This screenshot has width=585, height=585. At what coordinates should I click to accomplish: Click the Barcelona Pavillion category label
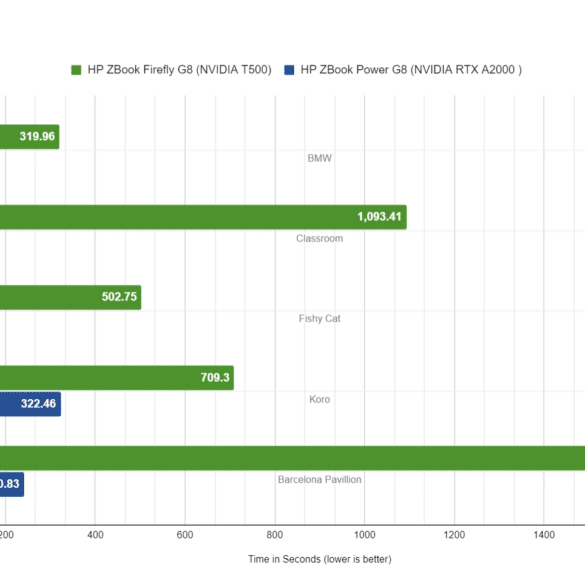tap(319, 479)
